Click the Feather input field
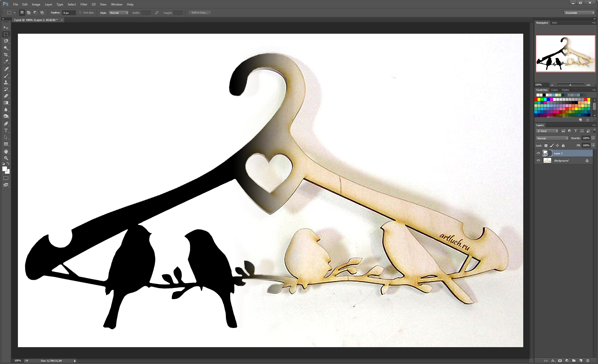598x364 pixels. 69,13
